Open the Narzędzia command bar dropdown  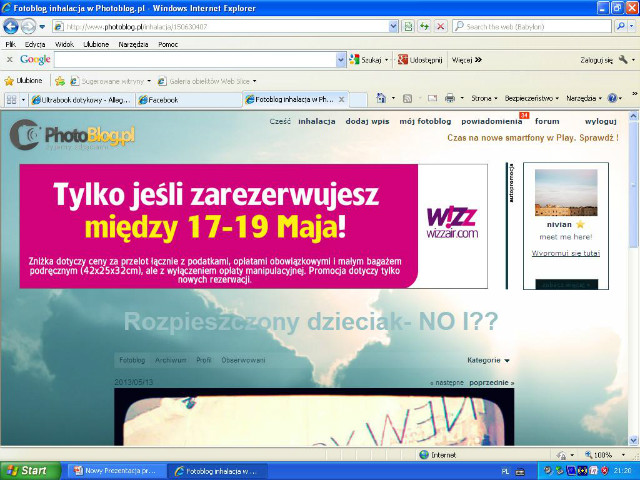(x=584, y=98)
